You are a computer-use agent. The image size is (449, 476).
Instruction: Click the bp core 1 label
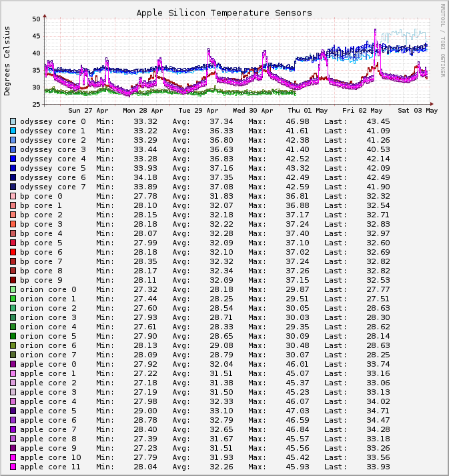[x=41, y=205]
